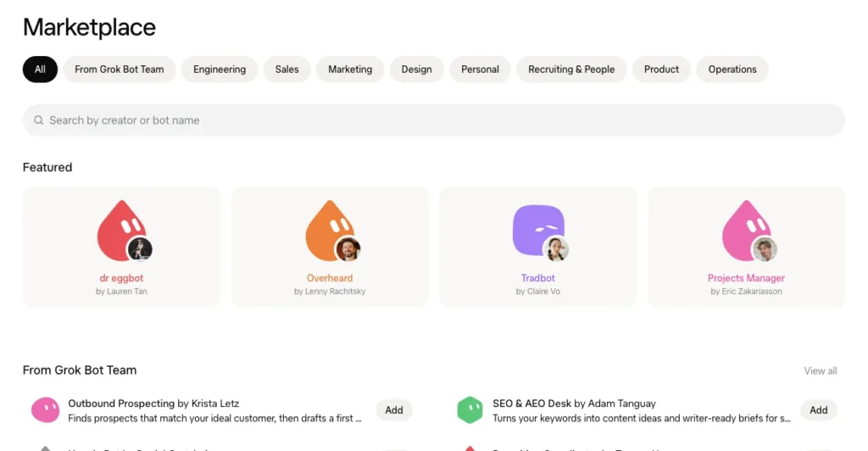Image resolution: width=868 pixels, height=451 pixels.
Task: Open the Overheard orange droplet icon
Action: 330,231
